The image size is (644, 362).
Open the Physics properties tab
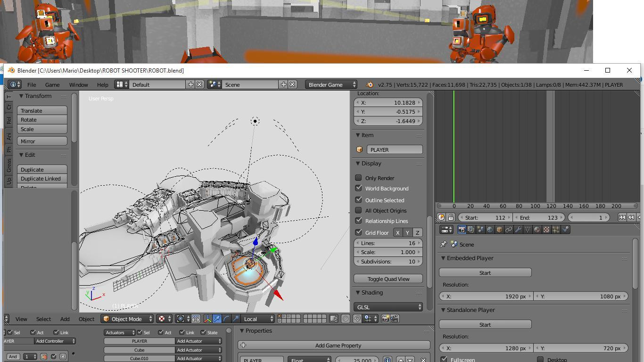coord(565,230)
